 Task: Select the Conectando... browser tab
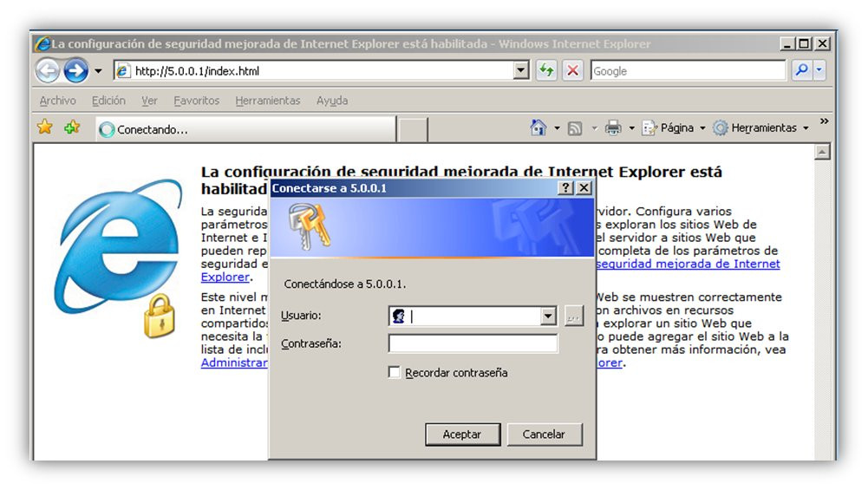point(246,129)
